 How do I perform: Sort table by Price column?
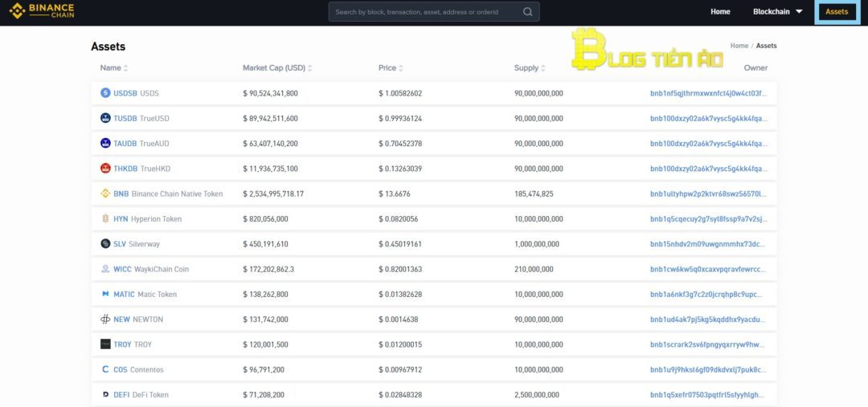391,68
